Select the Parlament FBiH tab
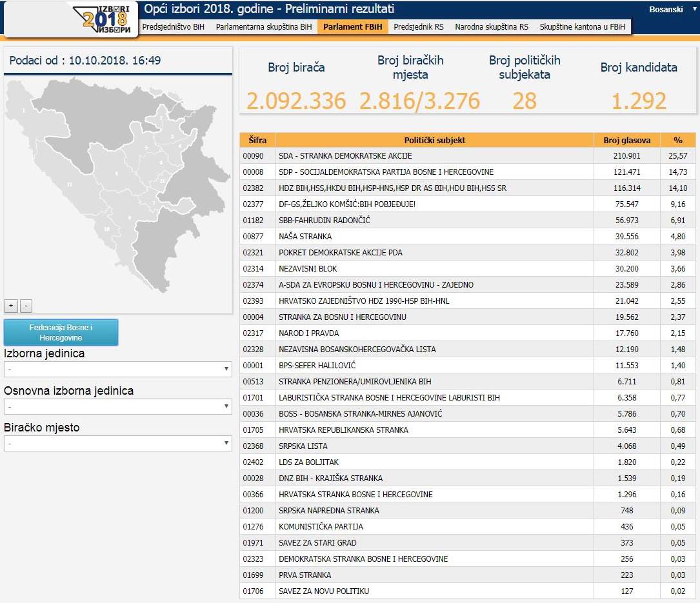This screenshot has height=603, width=700. pos(352,27)
